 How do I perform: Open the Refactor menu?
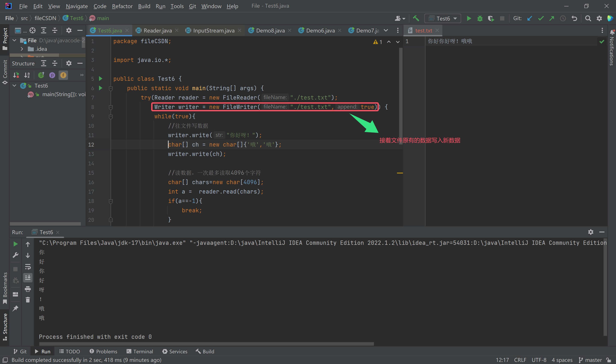(122, 6)
